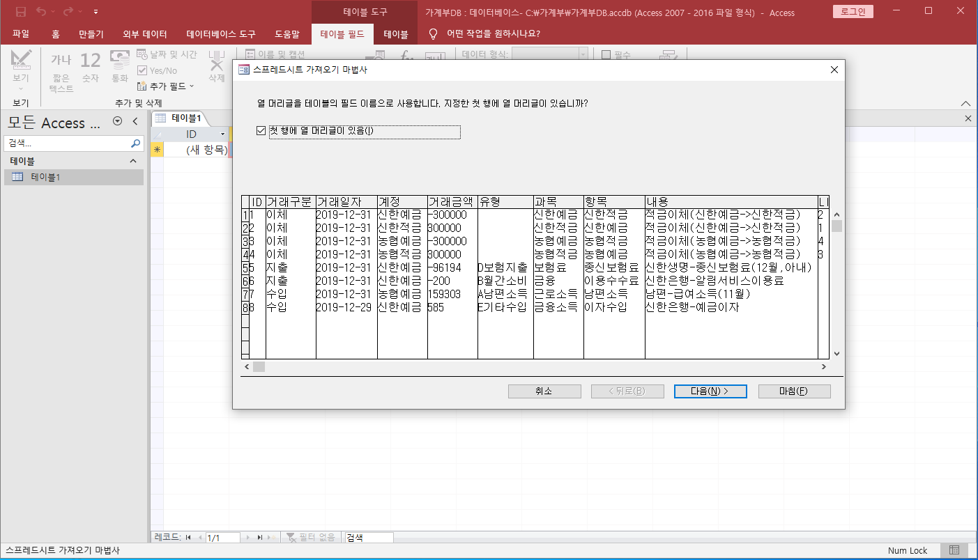
Task: Click the Datasheet view icon in status bar
Action: click(x=954, y=550)
